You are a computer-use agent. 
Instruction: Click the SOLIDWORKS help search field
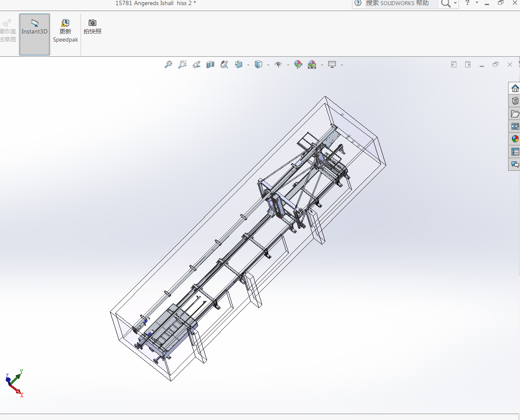click(401, 3)
